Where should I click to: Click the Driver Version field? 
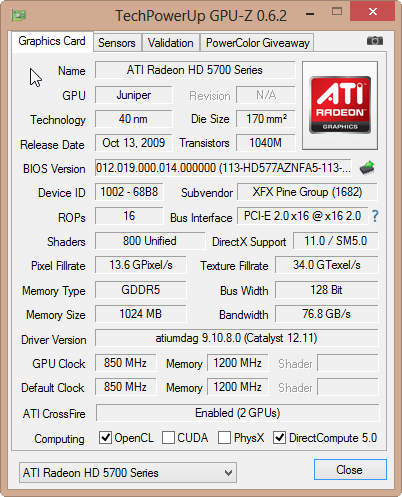click(237, 338)
